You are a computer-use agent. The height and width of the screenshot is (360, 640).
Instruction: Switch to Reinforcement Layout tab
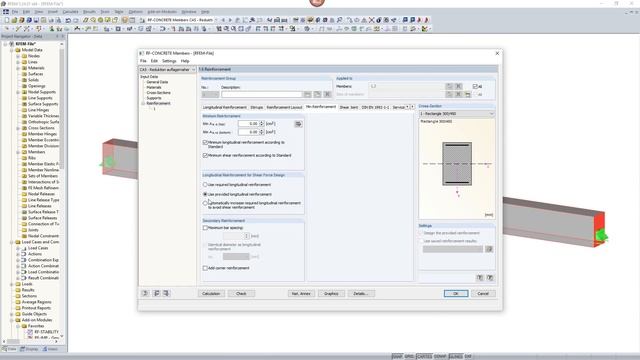(x=284, y=107)
